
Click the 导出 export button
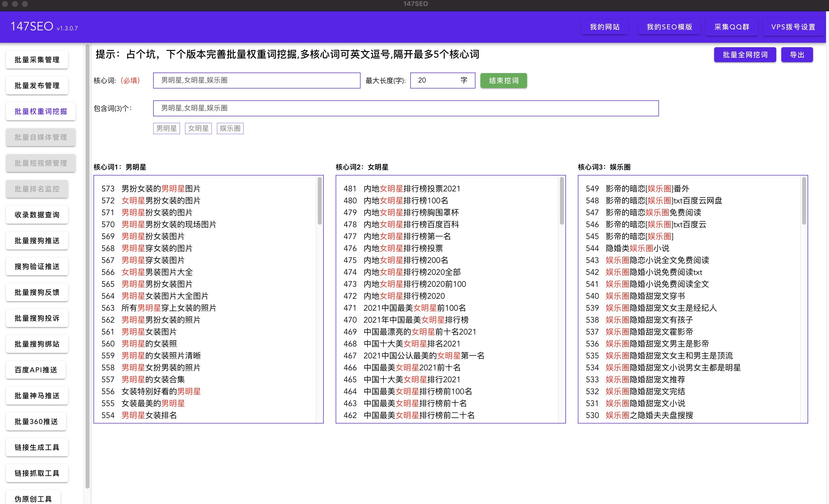pos(797,55)
